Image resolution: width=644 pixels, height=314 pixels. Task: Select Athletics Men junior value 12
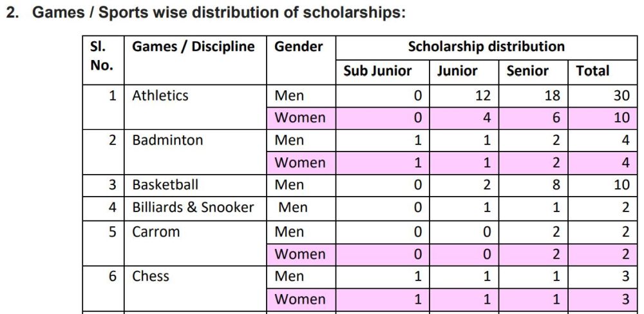point(482,95)
